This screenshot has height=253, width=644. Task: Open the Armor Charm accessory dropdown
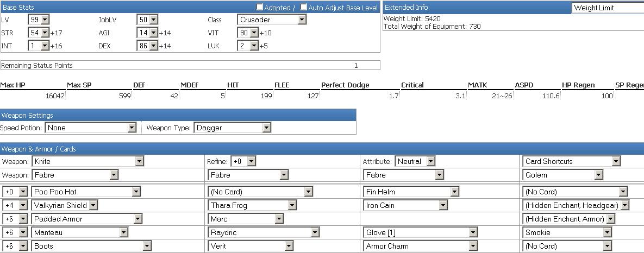coord(421,246)
